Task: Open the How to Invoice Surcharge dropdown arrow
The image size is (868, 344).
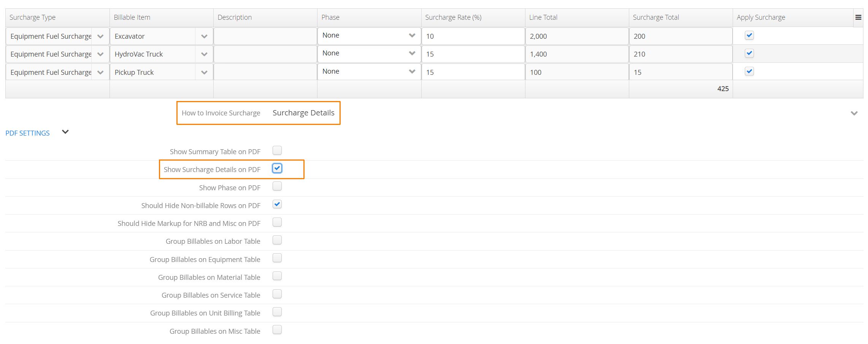Action: click(x=854, y=113)
